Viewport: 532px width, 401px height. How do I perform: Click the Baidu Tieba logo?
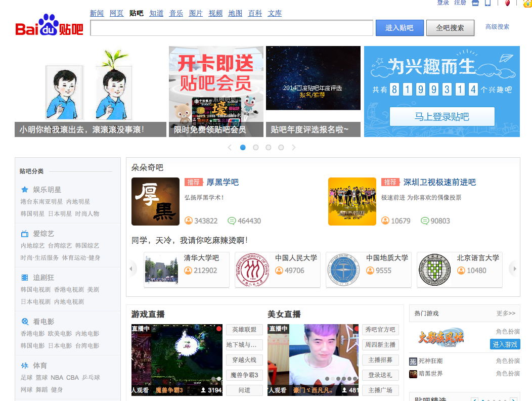click(x=49, y=26)
